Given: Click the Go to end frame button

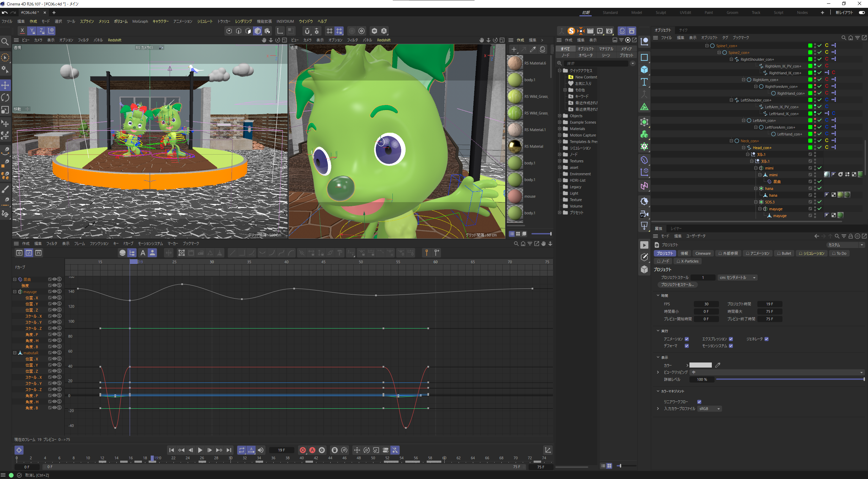Looking at the screenshot, I should (229, 450).
